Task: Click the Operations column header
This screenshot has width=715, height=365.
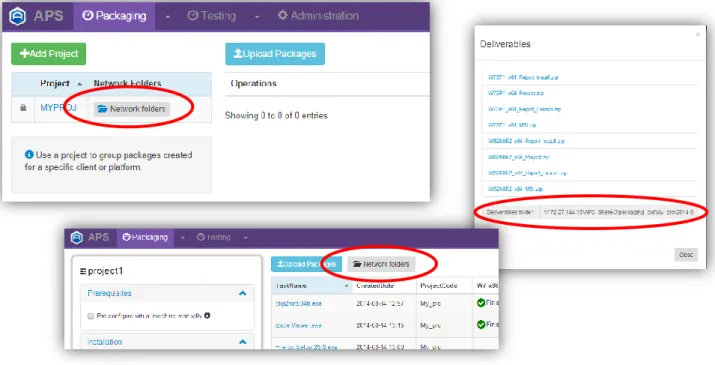Action: point(254,83)
